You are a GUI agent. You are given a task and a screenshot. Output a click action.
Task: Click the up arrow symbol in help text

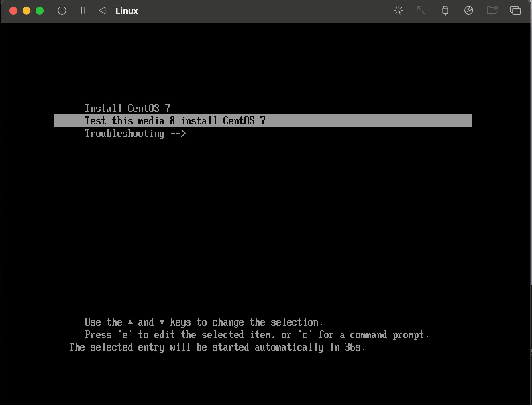coord(130,322)
